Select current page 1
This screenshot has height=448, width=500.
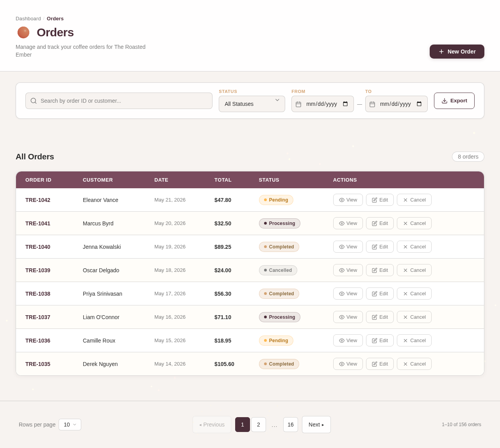click(x=243, y=425)
